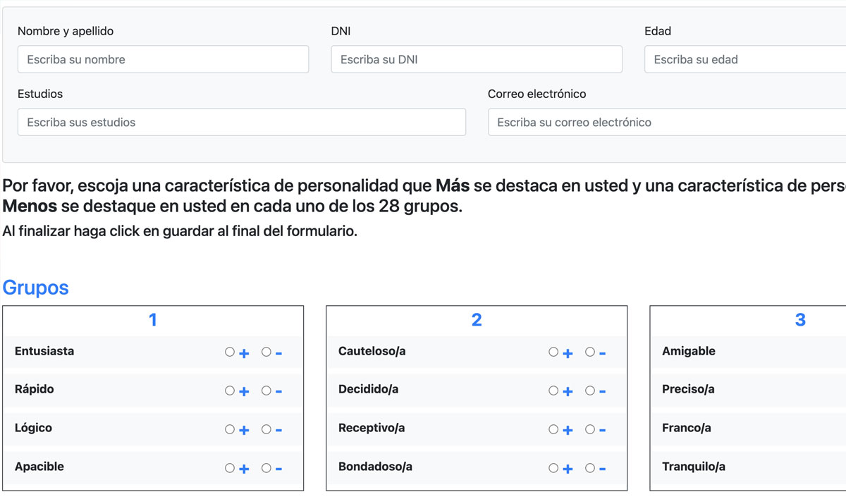Select the plus radio for Cauteloso/a
846x504 pixels.
(553, 352)
